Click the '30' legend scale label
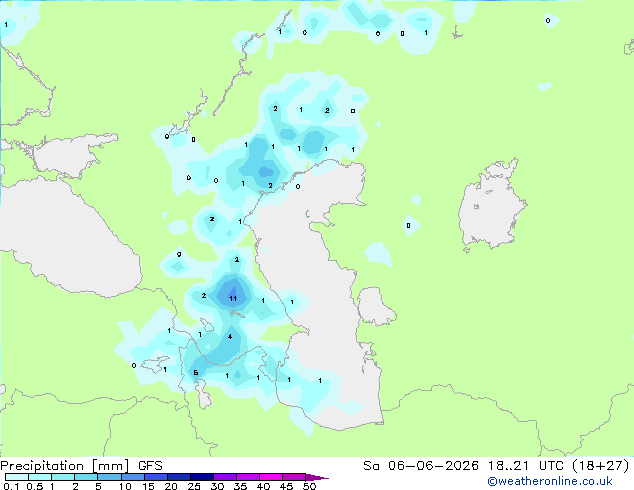This screenshot has width=634, height=490. [x=217, y=486]
